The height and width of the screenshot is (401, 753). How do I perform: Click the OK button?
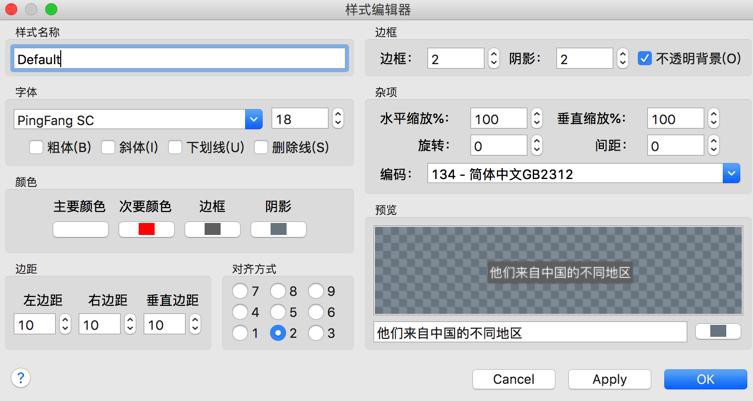705,379
